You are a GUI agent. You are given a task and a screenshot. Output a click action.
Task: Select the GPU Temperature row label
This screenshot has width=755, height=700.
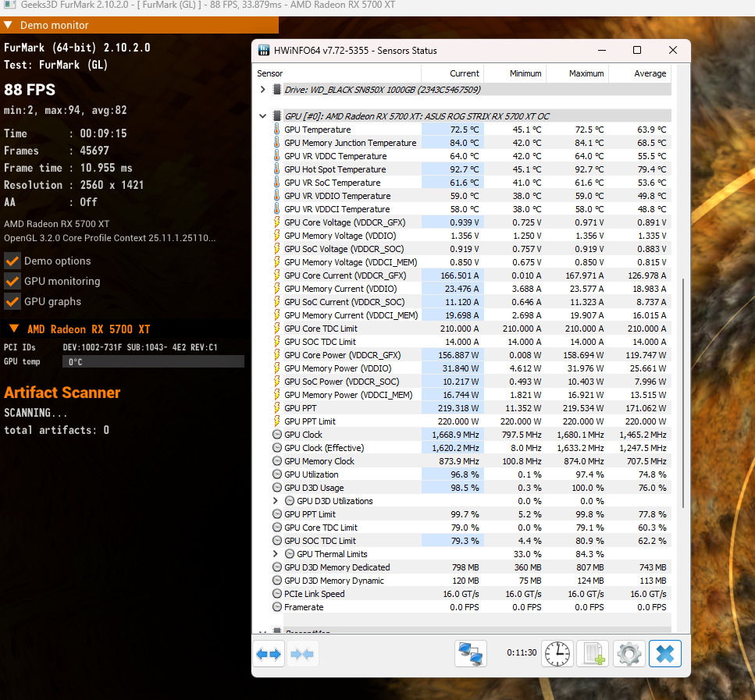(x=317, y=130)
